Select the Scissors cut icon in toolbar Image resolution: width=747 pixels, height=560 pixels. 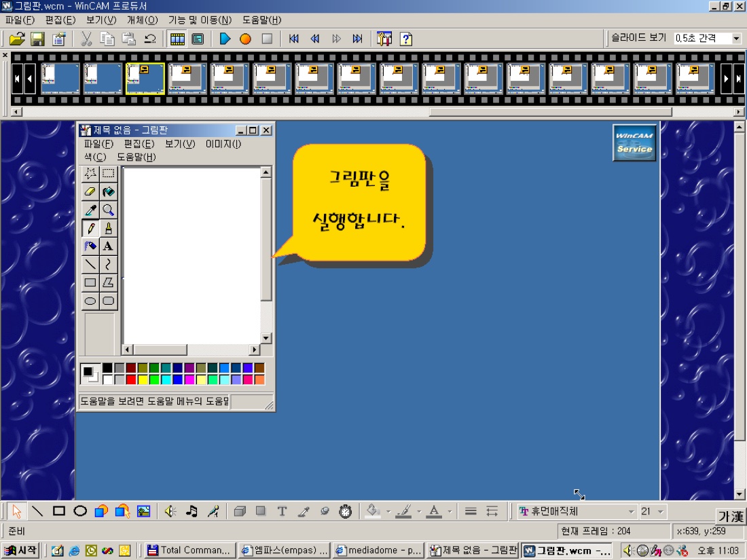(86, 39)
